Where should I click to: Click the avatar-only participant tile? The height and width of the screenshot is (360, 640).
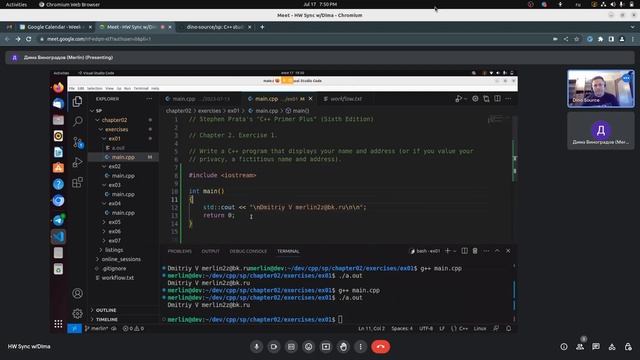click(x=601, y=131)
